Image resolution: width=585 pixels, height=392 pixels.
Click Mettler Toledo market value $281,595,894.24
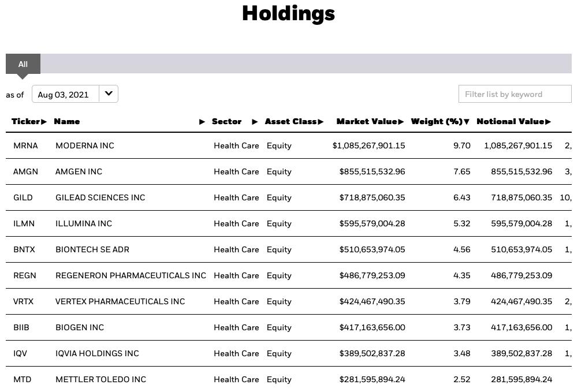click(372, 379)
